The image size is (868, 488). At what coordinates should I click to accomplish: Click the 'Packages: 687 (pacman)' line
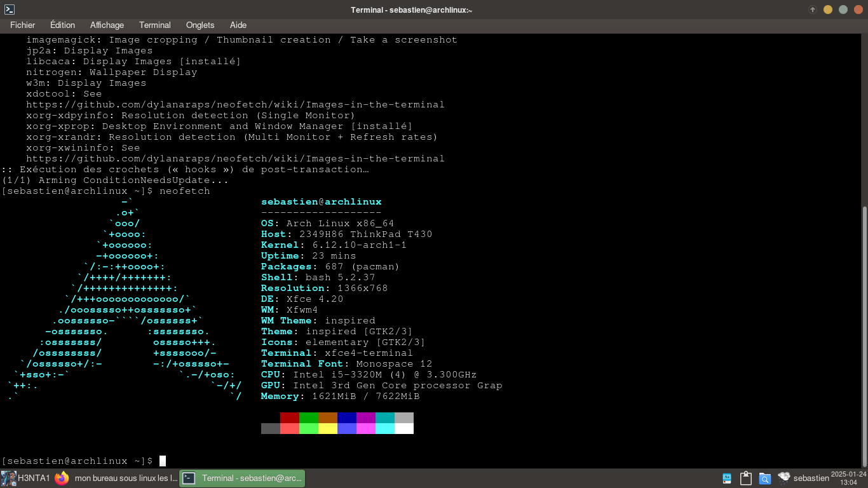pyautogui.click(x=330, y=266)
